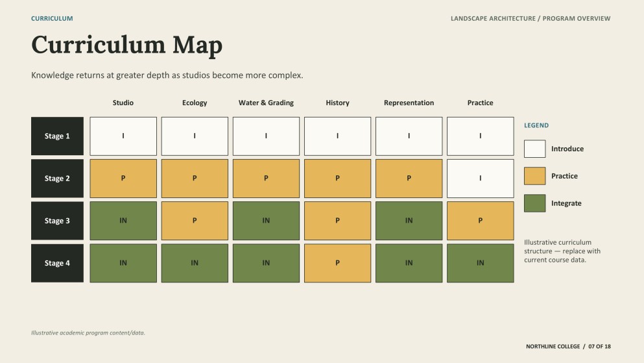
Task: Click the Introduce legend label
Action: (x=567, y=149)
